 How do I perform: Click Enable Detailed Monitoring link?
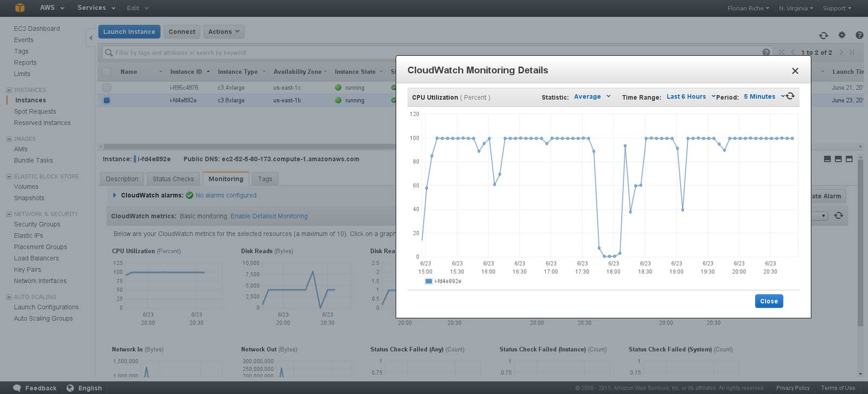[x=269, y=216]
